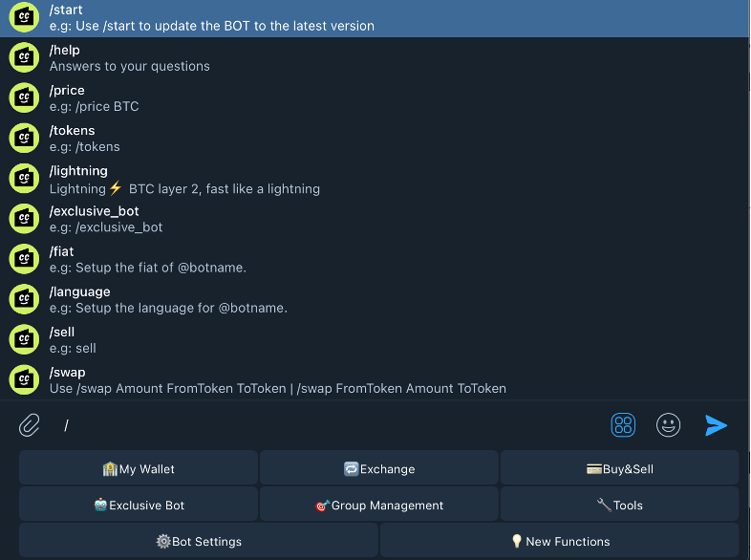Click the Buy&Sell button
The image size is (751, 560).
point(619,469)
